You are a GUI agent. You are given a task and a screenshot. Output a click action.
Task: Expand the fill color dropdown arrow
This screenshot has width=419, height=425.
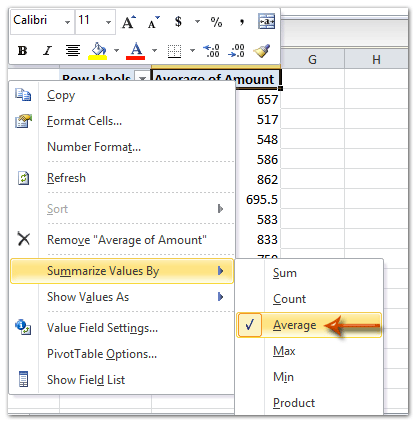[x=116, y=51]
